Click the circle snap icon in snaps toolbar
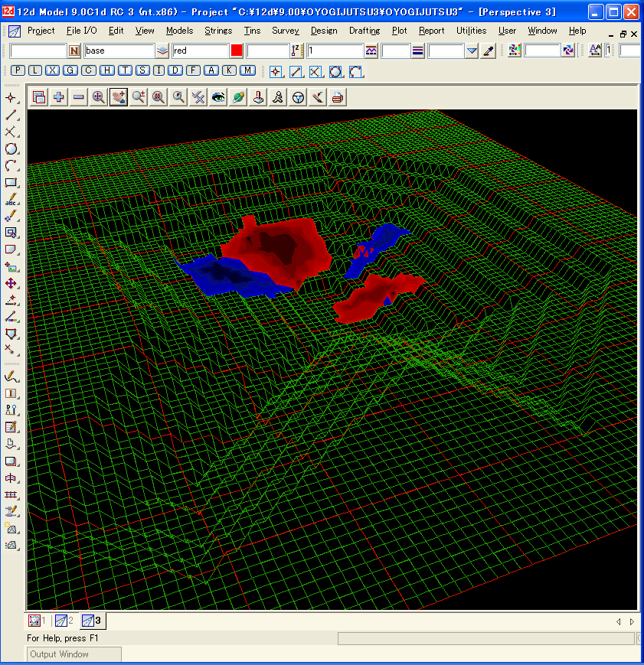 coord(335,72)
